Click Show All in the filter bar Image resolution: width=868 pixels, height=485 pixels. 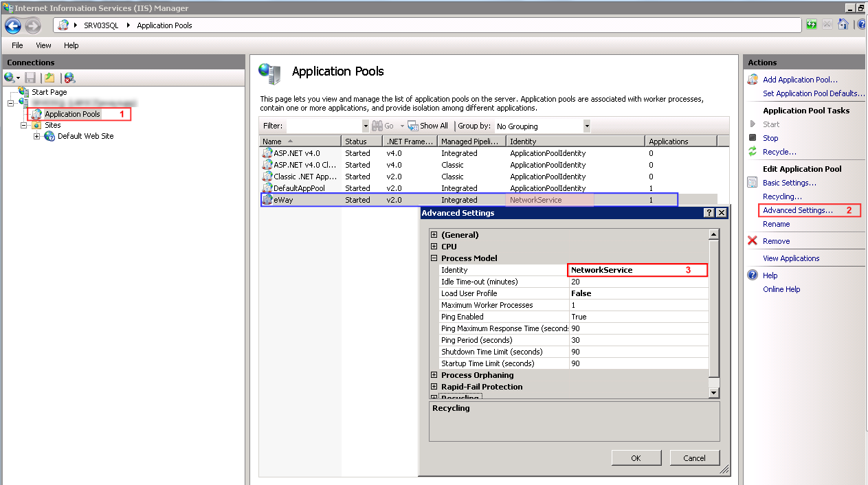point(434,126)
